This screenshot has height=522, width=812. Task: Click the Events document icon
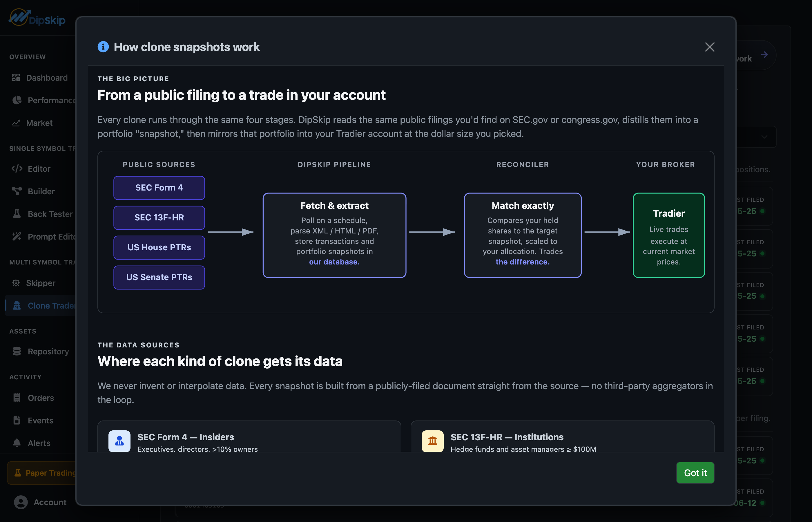point(17,420)
